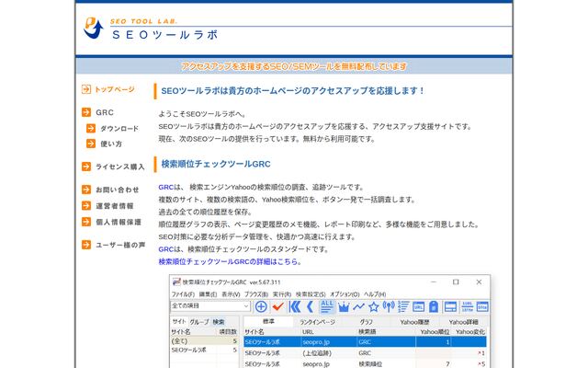Click the URL column header
This screenshot has height=368, width=588.
tap(329, 332)
